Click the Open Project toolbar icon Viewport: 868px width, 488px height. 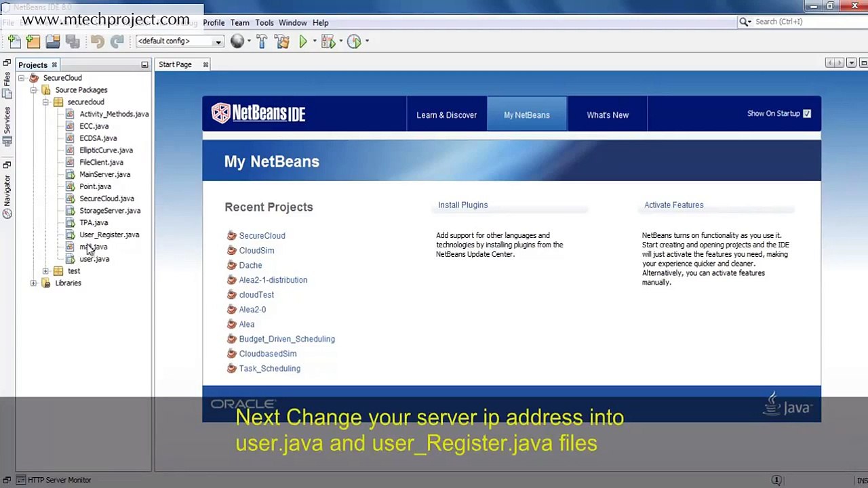click(53, 41)
